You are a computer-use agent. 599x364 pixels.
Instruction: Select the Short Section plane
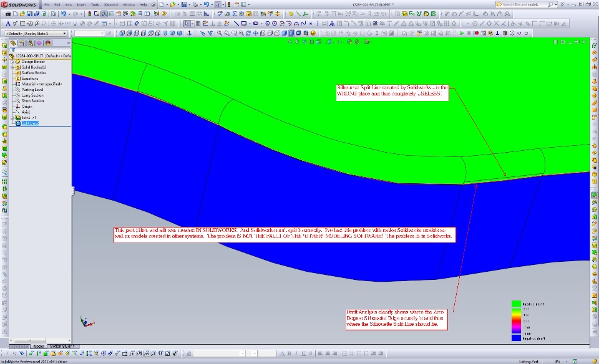(x=32, y=101)
